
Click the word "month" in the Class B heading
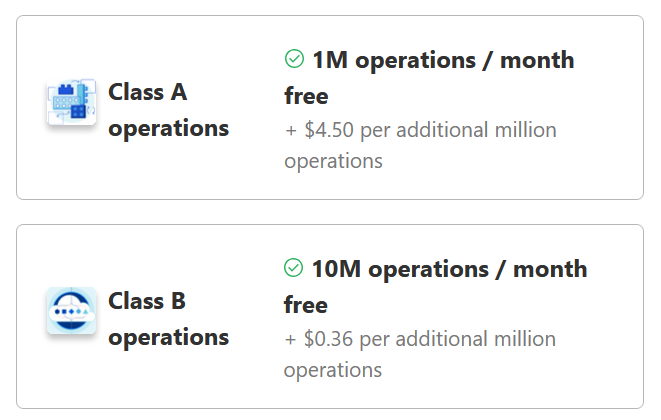pos(550,269)
